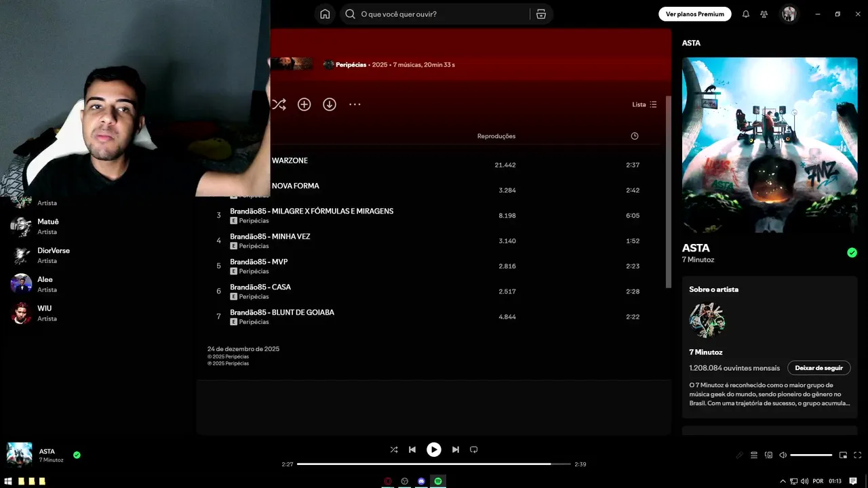
Task: Open '7 Minutoz' under ASTA title in panel
Action: pyautogui.click(x=698, y=260)
